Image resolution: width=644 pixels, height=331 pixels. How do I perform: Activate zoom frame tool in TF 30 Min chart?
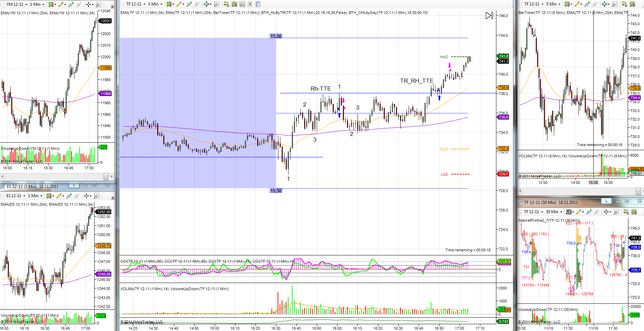pos(616,212)
